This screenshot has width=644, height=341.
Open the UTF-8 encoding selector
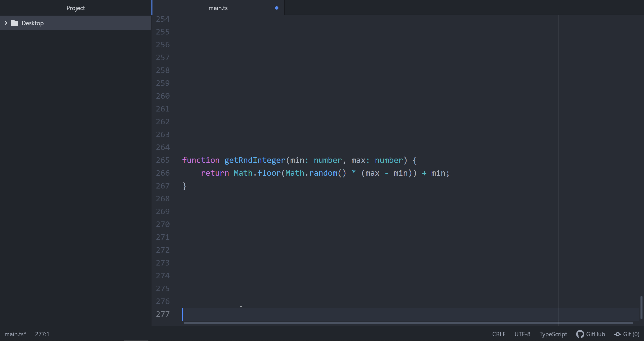click(522, 334)
